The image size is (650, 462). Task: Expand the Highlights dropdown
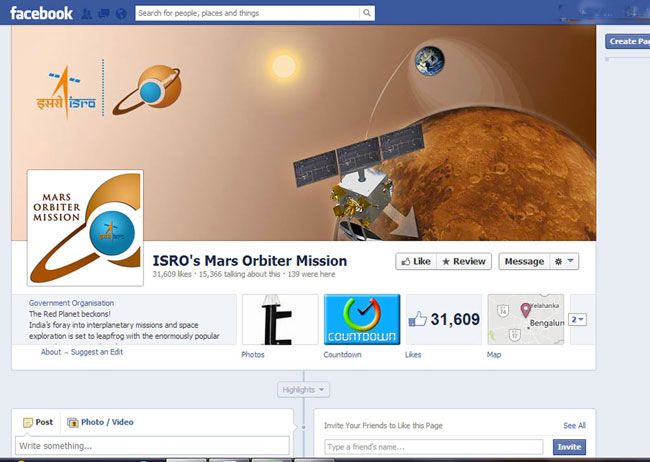(303, 389)
